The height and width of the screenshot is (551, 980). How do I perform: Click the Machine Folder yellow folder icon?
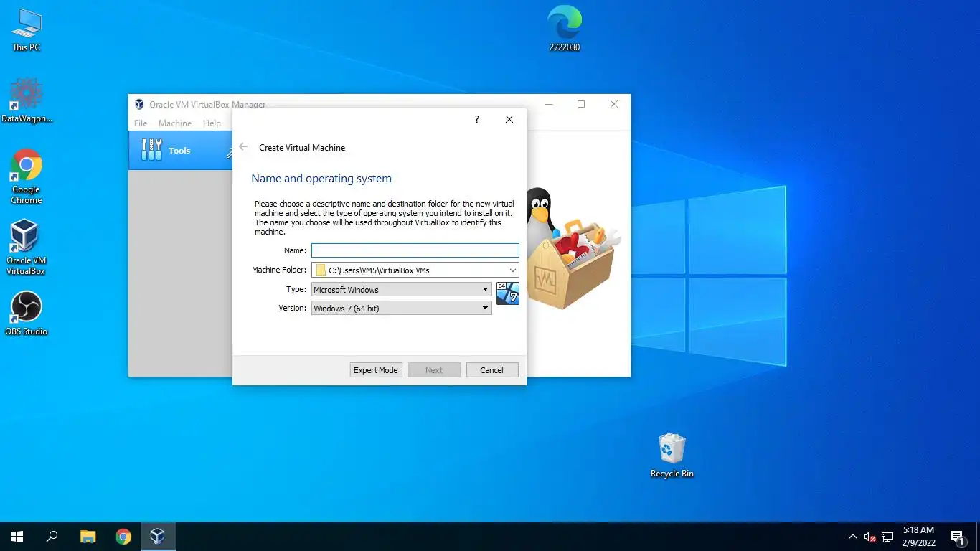point(321,270)
